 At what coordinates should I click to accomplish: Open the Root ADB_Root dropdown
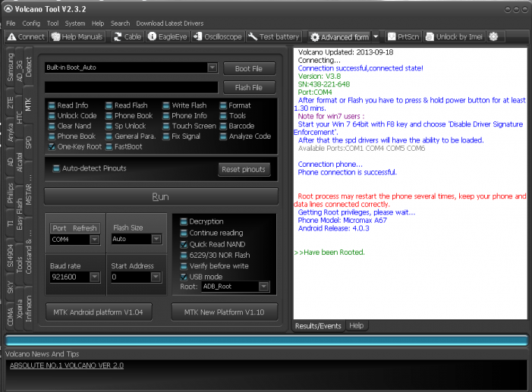click(263, 287)
